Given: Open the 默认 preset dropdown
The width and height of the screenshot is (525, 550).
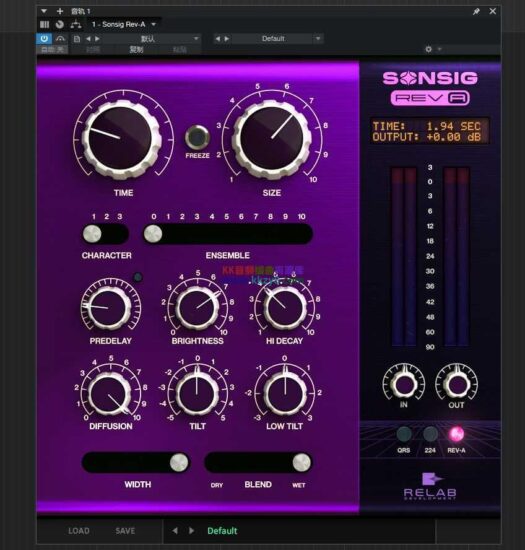Looking at the screenshot, I should click(151, 39).
